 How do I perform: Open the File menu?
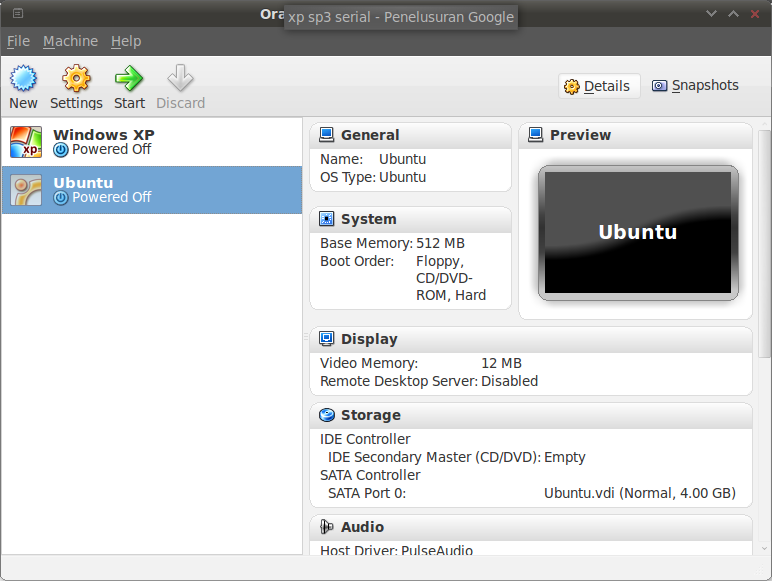click(x=18, y=41)
